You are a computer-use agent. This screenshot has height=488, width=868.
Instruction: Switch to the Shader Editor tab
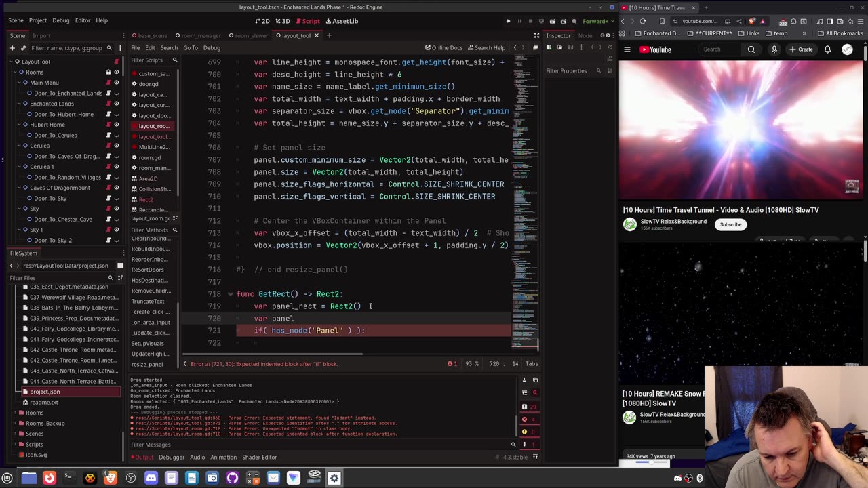coord(260,457)
